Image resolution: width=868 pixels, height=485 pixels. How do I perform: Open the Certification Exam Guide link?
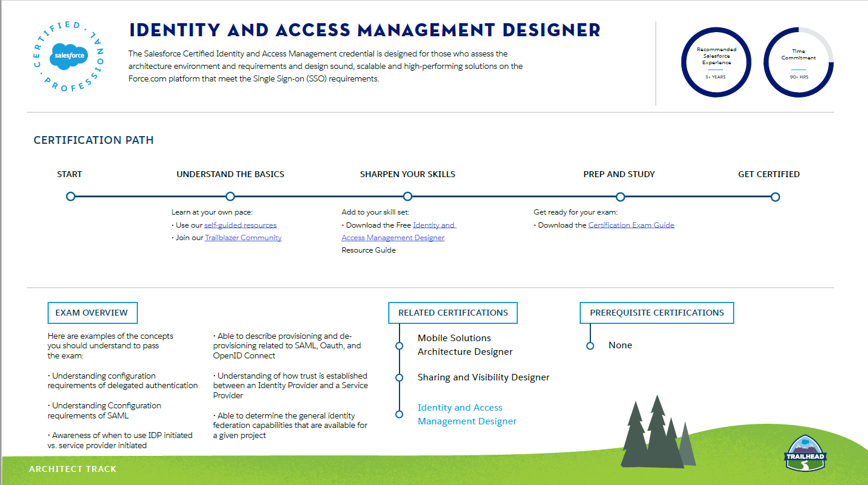[631, 225]
